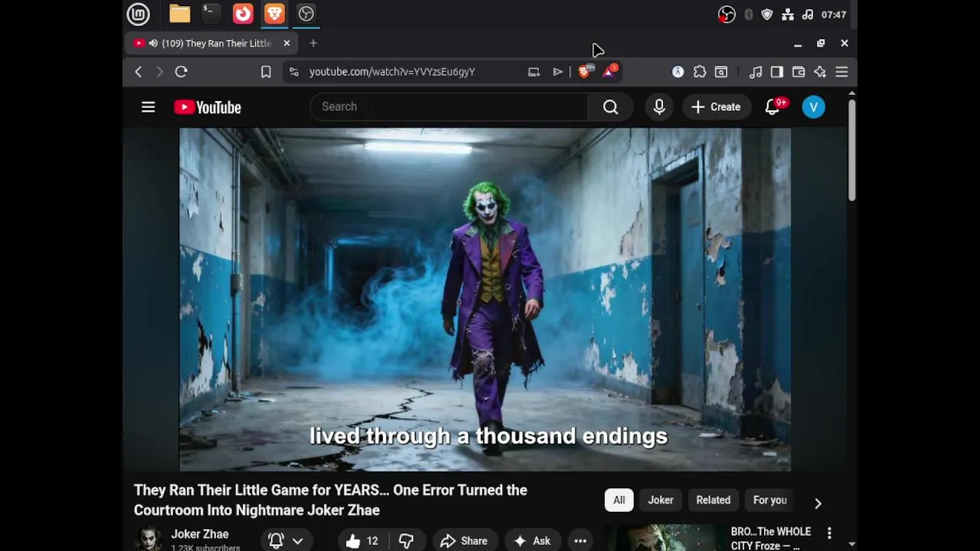Select the For you filter chip
The image size is (980, 551).
(769, 500)
